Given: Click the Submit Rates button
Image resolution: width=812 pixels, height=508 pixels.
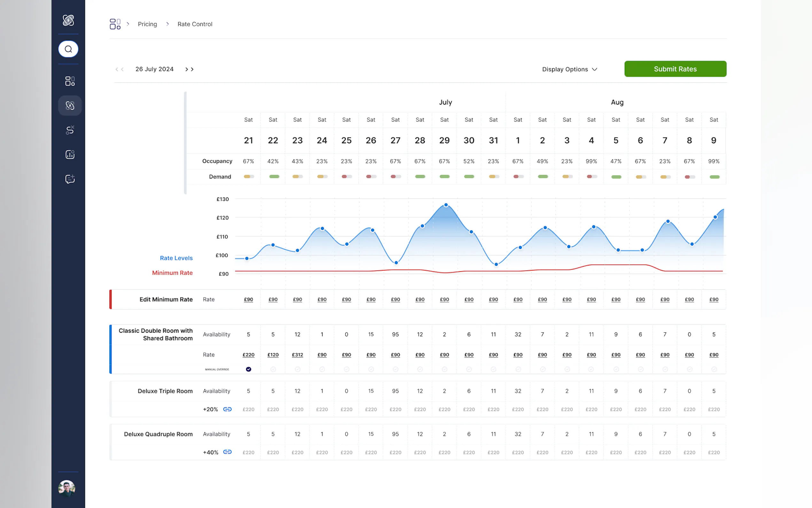Looking at the screenshot, I should [675, 69].
